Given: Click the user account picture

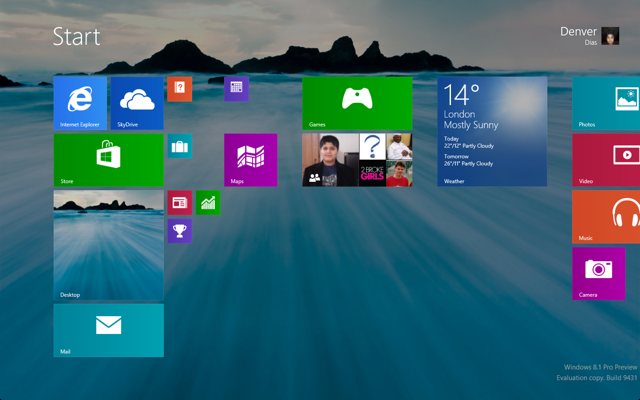Looking at the screenshot, I should click(x=610, y=36).
